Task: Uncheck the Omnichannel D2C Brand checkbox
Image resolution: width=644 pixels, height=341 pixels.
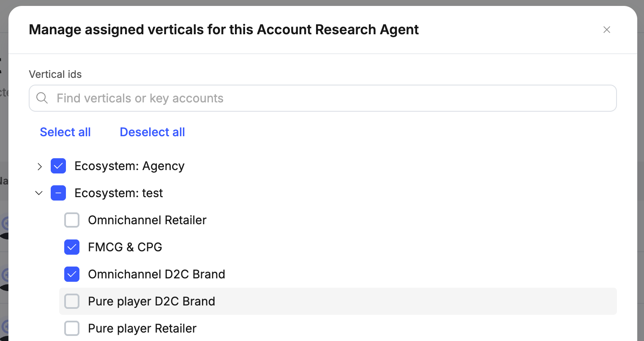Action: (72, 274)
